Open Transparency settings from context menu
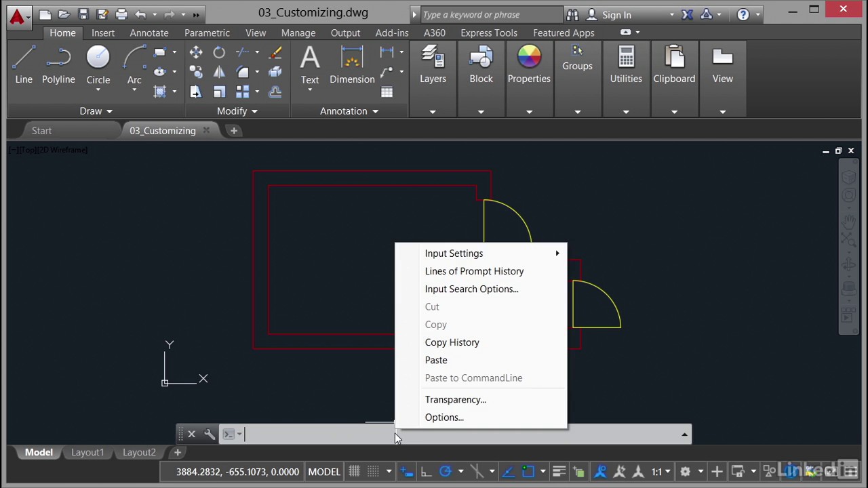 [x=455, y=399]
